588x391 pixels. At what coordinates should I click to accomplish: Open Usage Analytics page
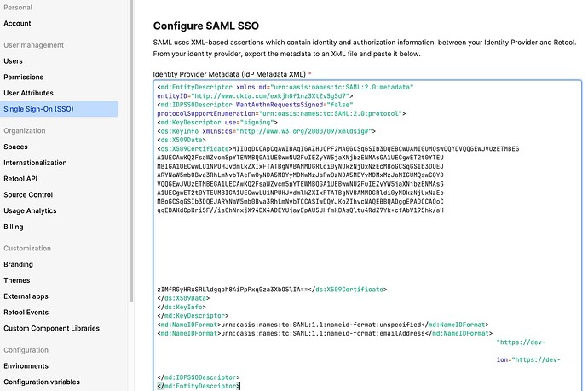tap(30, 211)
